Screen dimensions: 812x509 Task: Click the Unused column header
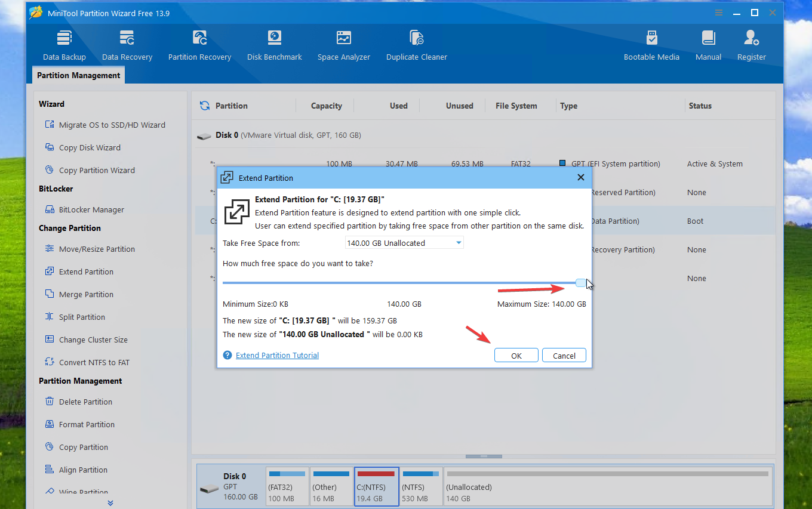[x=459, y=106]
